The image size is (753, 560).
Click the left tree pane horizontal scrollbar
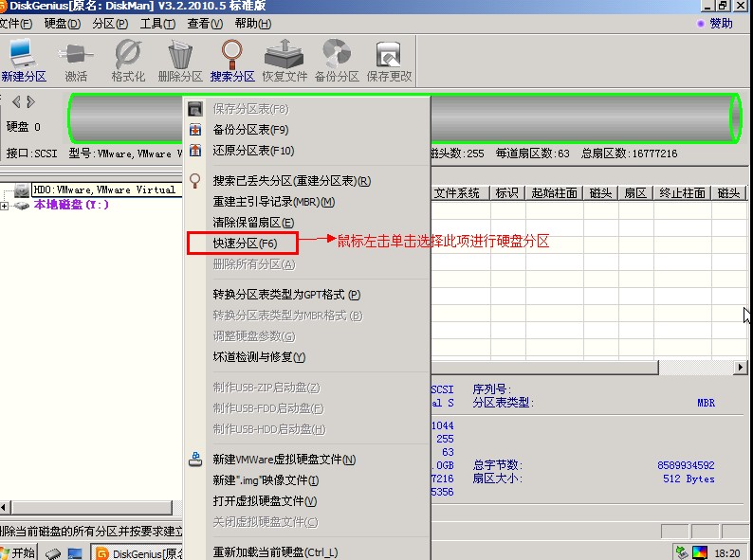(x=91, y=507)
